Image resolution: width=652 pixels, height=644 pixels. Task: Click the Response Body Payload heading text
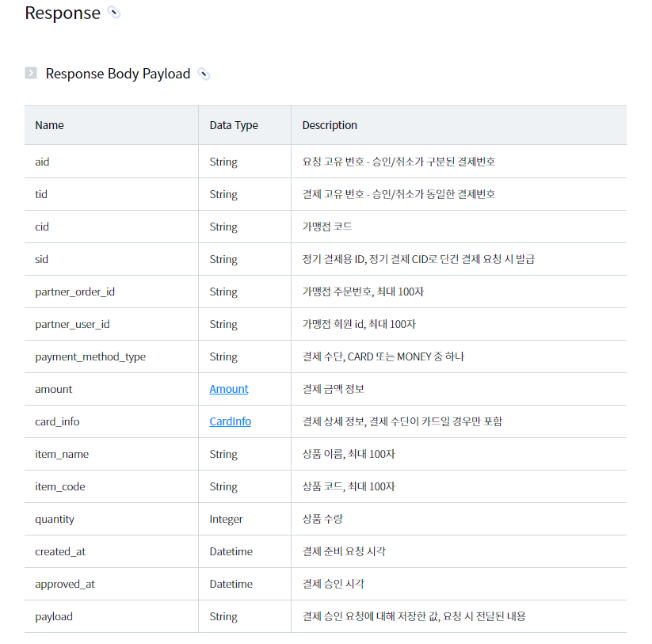click(x=118, y=74)
